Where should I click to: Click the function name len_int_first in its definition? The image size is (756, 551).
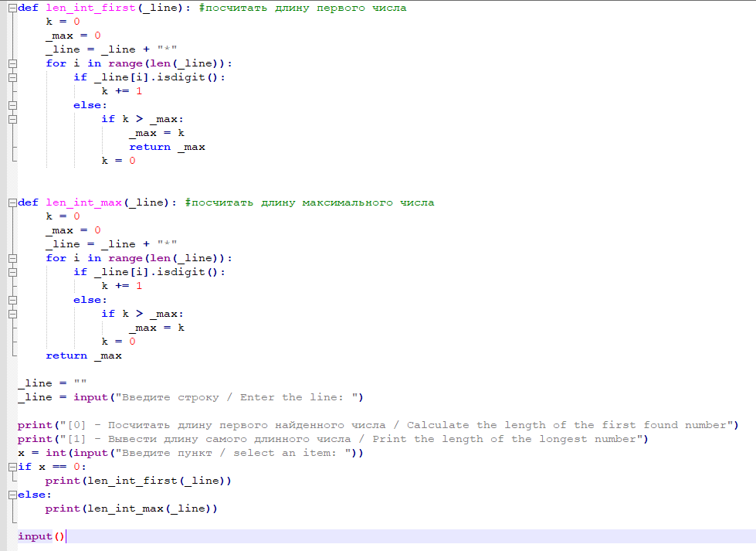(90, 9)
